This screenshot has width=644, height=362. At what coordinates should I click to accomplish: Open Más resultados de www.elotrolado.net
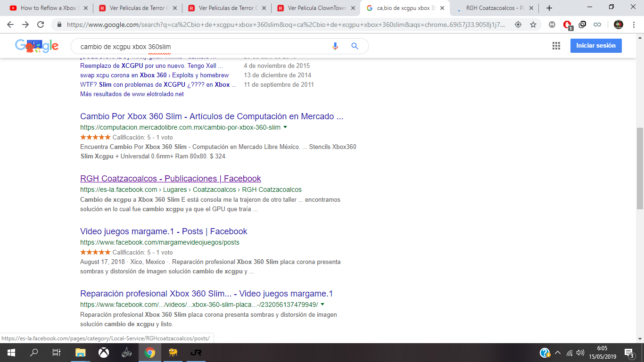[x=132, y=94]
